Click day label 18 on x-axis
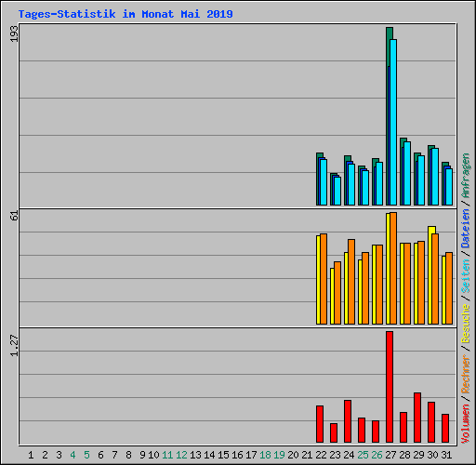The image size is (476, 465). pyautogui.click(x=265, y=455)
